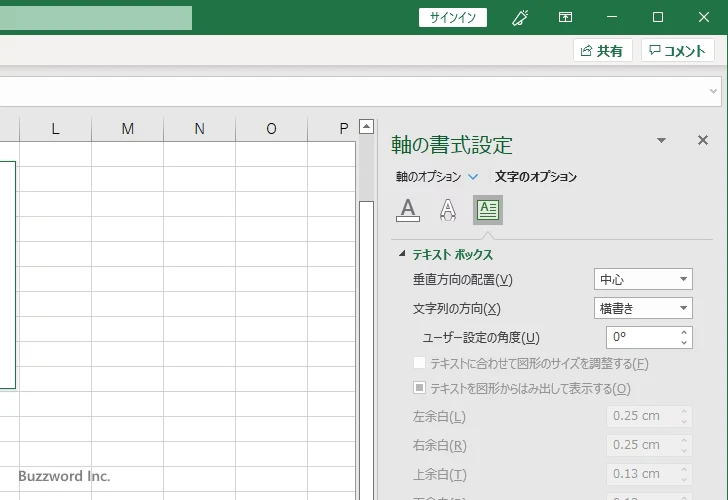Select column L header

pos(56,129)
